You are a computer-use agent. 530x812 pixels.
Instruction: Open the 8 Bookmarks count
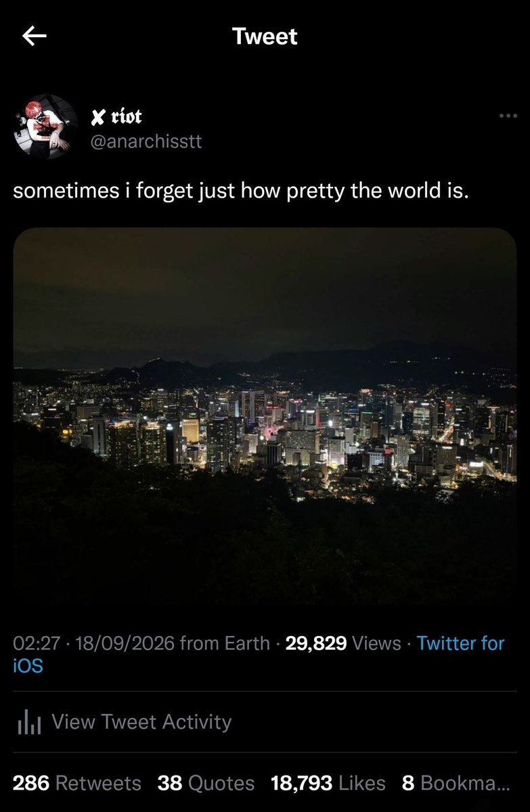pos(456,784)
